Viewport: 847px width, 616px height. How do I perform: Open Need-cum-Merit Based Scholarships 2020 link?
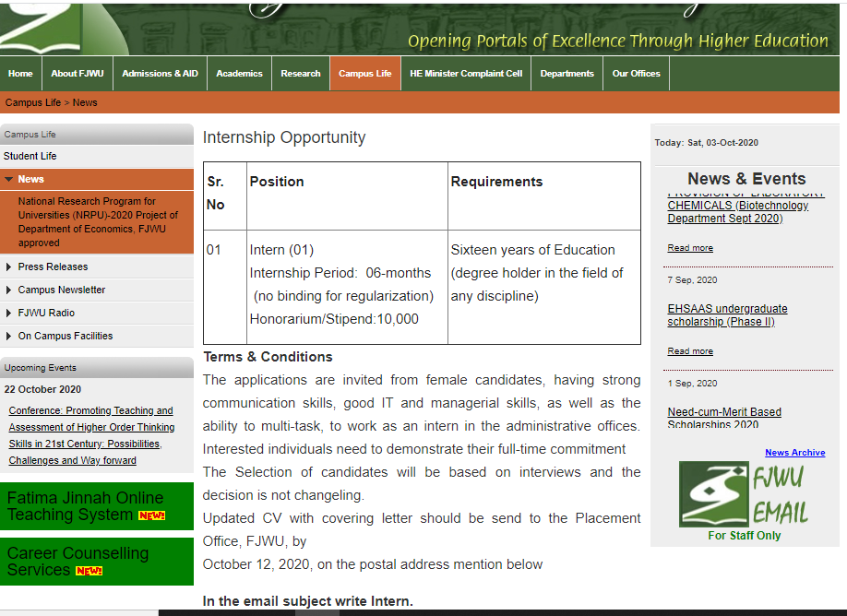[x=724, y=418]
